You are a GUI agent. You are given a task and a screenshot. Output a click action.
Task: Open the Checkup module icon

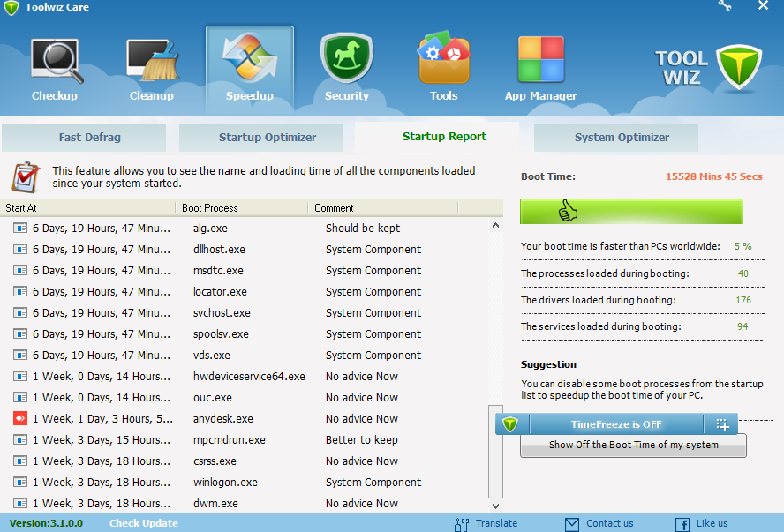click(x=56, y=61)
